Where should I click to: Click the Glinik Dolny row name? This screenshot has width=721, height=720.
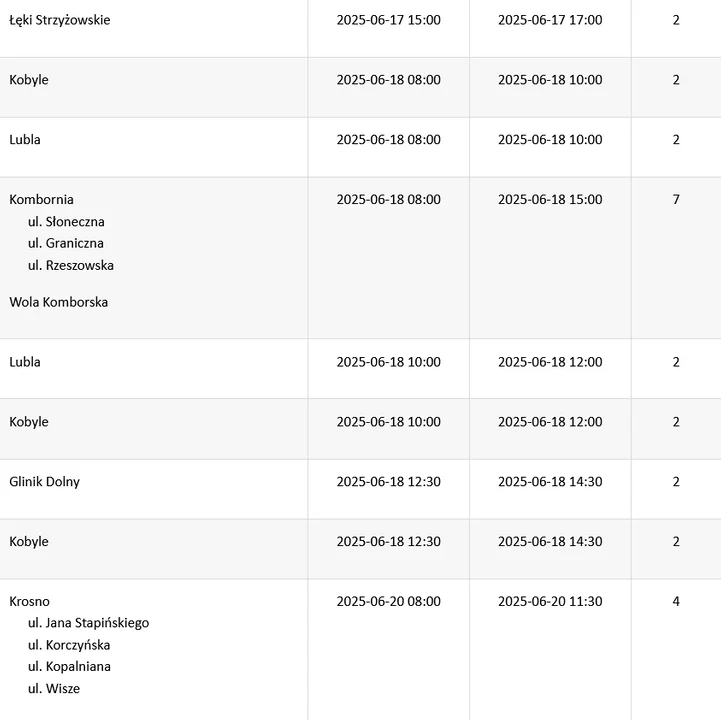pyautogui.click(x=45, y=482)
